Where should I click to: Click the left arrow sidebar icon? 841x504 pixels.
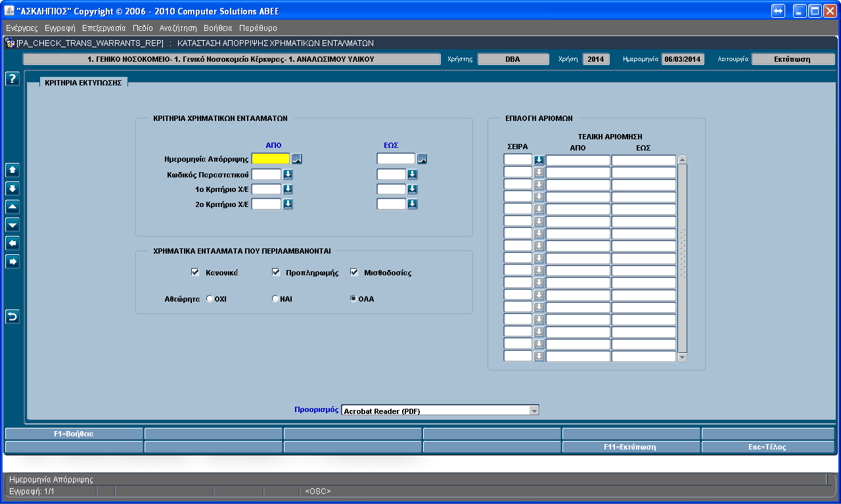pyautogui.click(x=12, y=243)
